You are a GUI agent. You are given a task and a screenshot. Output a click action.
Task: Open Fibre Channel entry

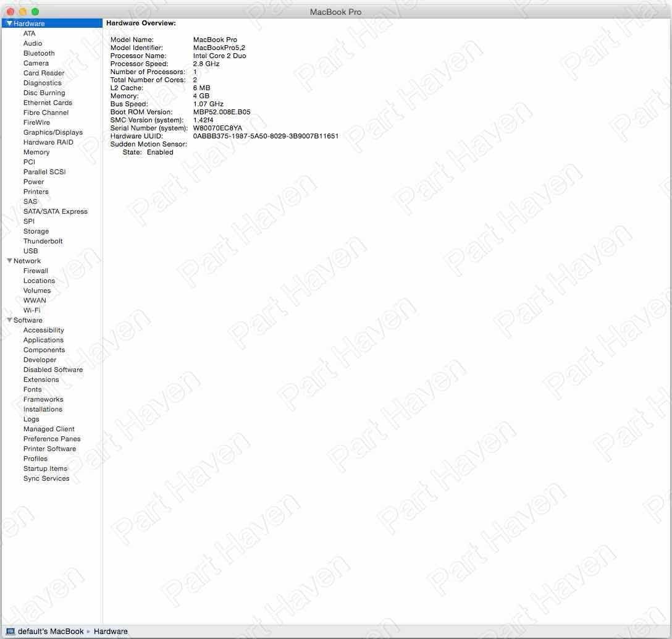(x=46, y=112)
